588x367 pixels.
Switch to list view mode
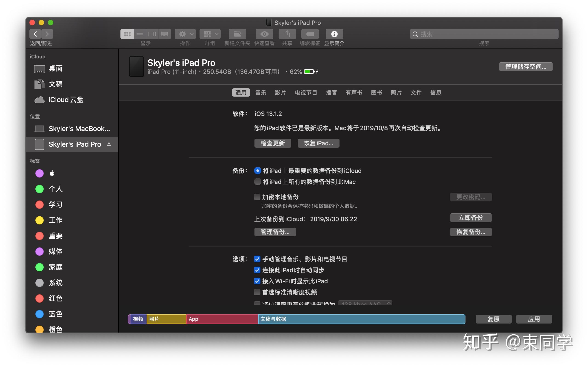pos(140,34)
